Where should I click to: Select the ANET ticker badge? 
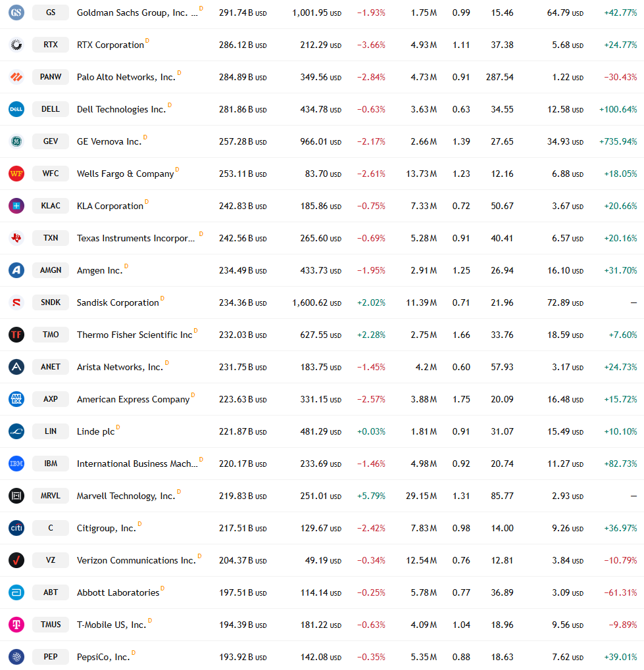pyautogui.click(x=51, y=367)
